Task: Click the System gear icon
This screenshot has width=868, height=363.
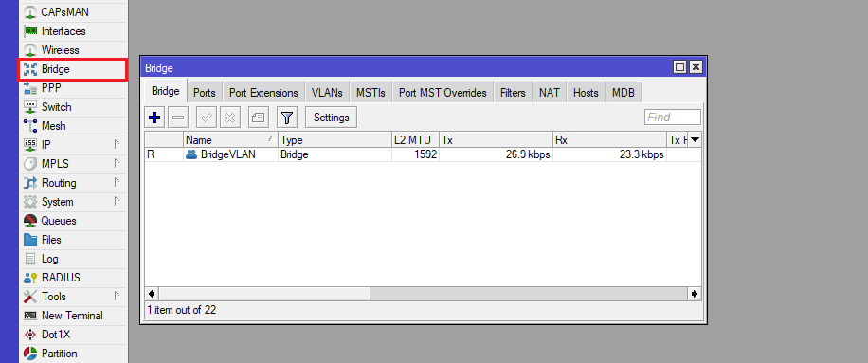Action: point(30,202)
